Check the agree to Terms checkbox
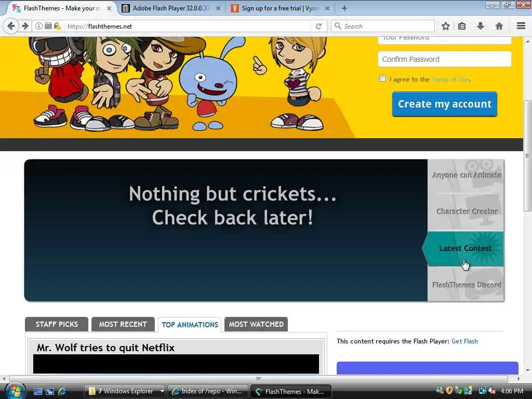The image size is (532, 399). 382,78
